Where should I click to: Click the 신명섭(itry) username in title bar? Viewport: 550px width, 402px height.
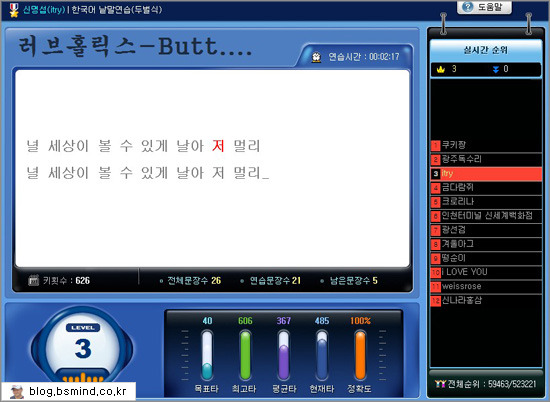tap(44, 9)
